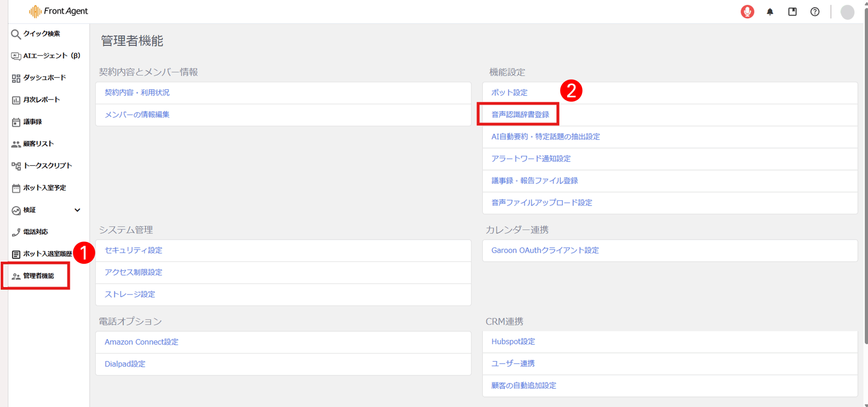Image resolution: width=868 pixels, height=407 pixels.
Task: Open クイック検索 with magnifier icon
Action: click(x=36, y=34)
